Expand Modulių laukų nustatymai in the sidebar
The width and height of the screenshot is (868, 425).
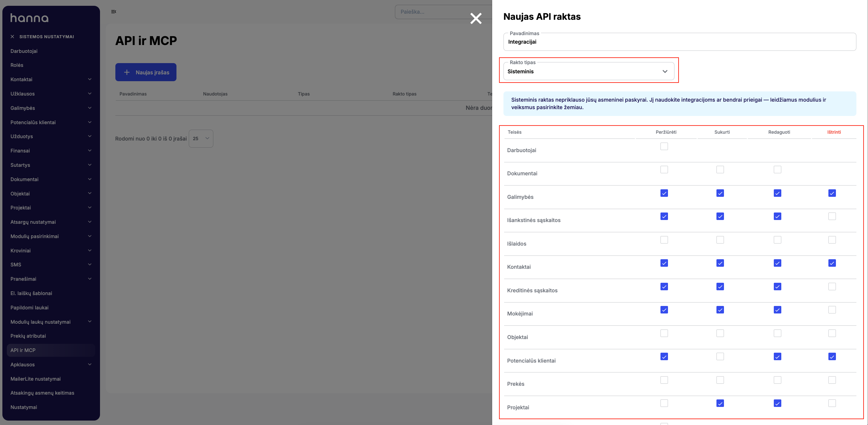point(51,322)
